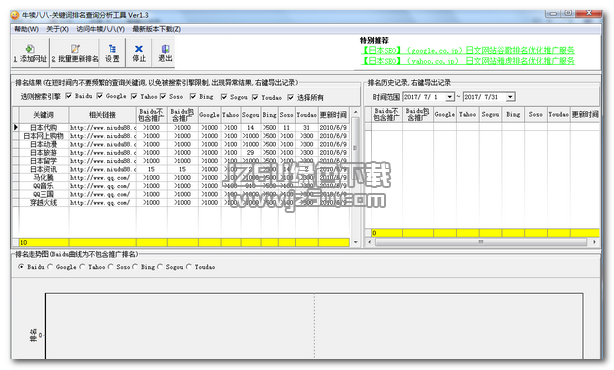Select the 日本留学 keyword row
614x370 pixels.
coord(181,161)
